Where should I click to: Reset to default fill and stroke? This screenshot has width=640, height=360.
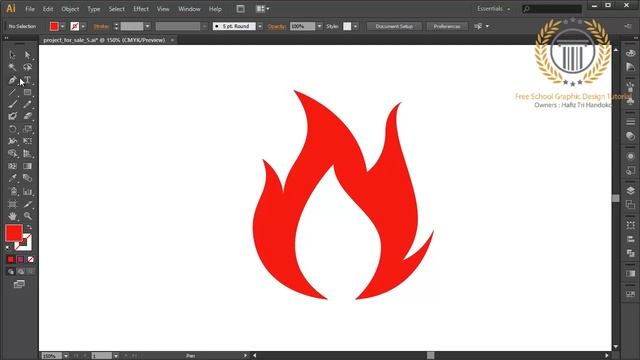point(8,248)
